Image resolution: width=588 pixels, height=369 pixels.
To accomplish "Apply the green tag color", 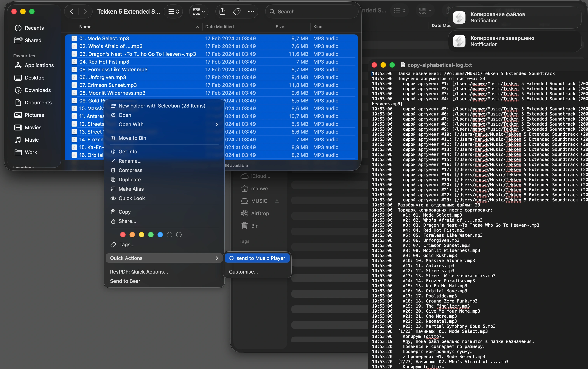I will coord(151,234).
